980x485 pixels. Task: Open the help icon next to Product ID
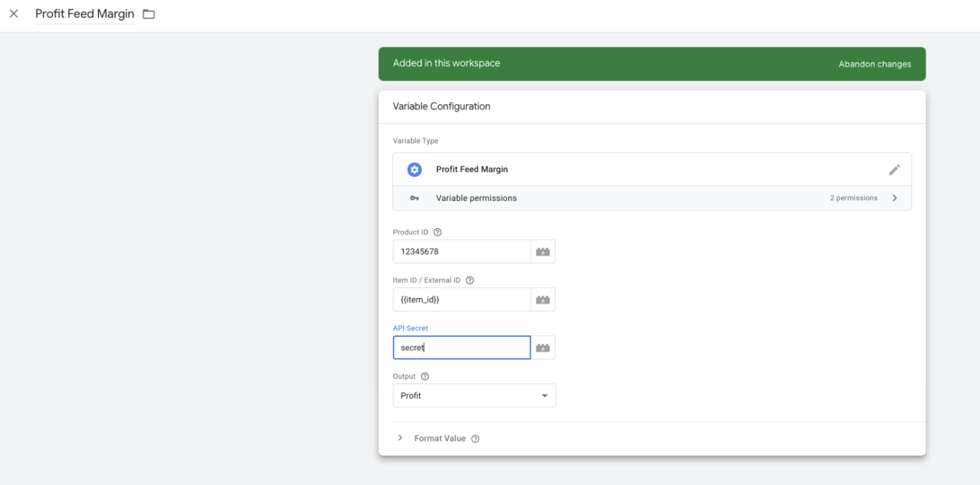pos(438,232)
